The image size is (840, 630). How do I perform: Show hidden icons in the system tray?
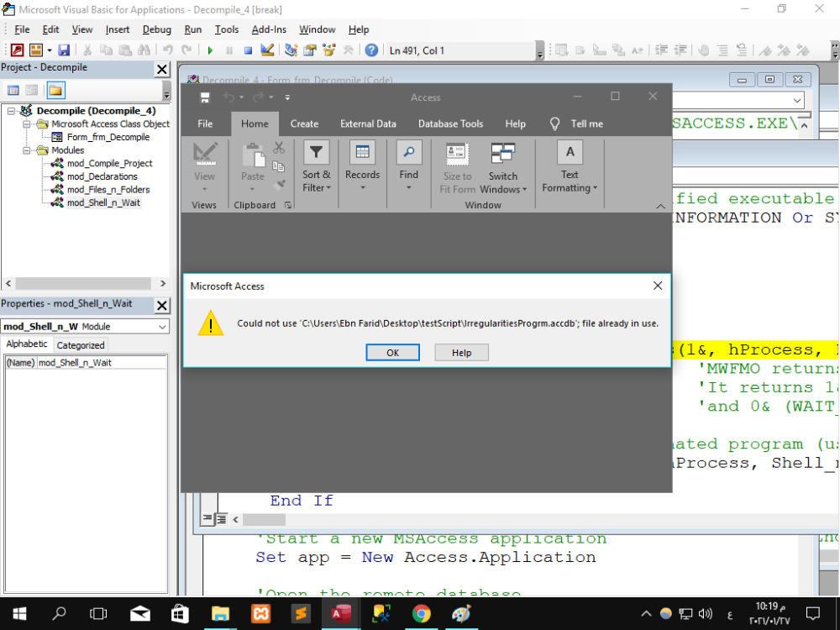point(646,613)
